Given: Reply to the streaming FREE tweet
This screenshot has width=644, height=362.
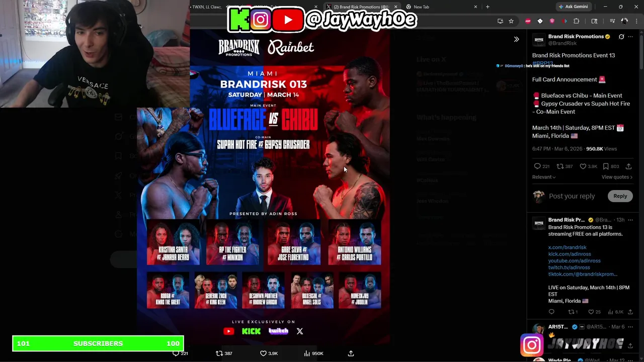Looking at the screenshot, I should (551, 312).
